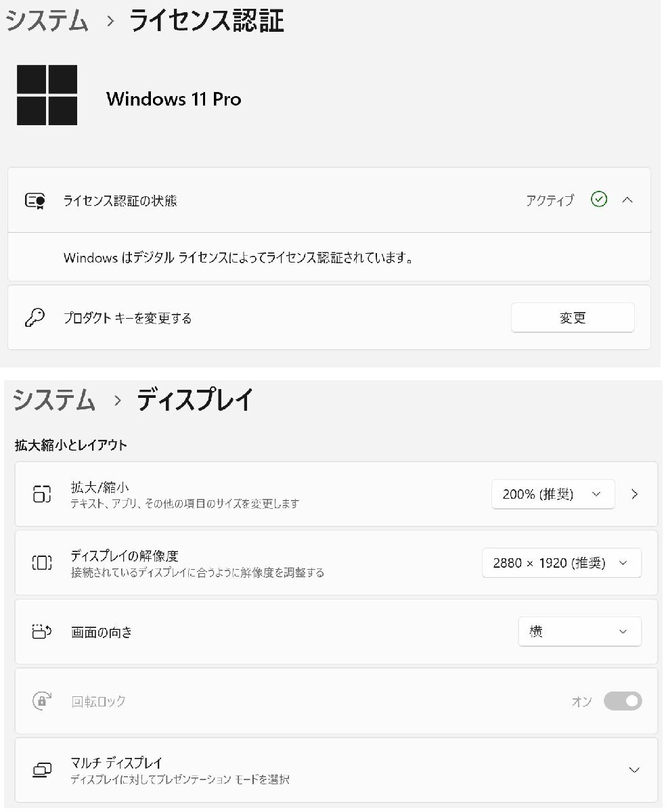Open the 200% (推奨) scale dropdown
The image size is (666, 812).
click(x=553, y=494)
